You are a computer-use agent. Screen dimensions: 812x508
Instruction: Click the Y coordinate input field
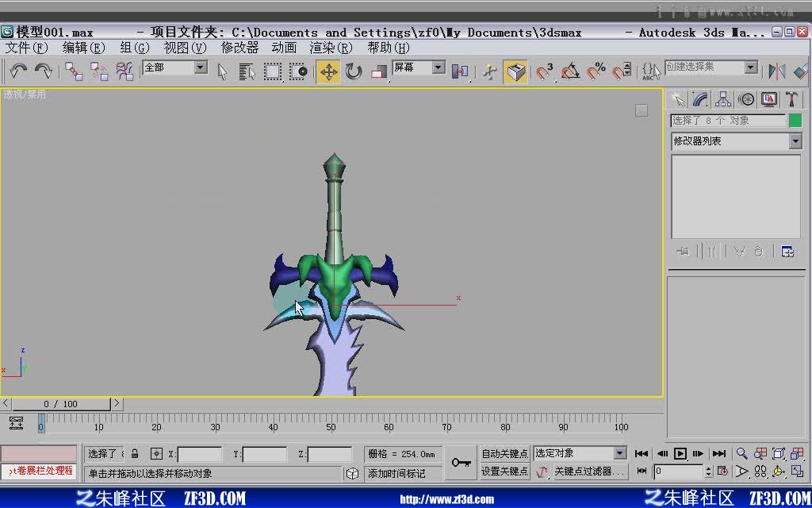(x=265, y=455)
